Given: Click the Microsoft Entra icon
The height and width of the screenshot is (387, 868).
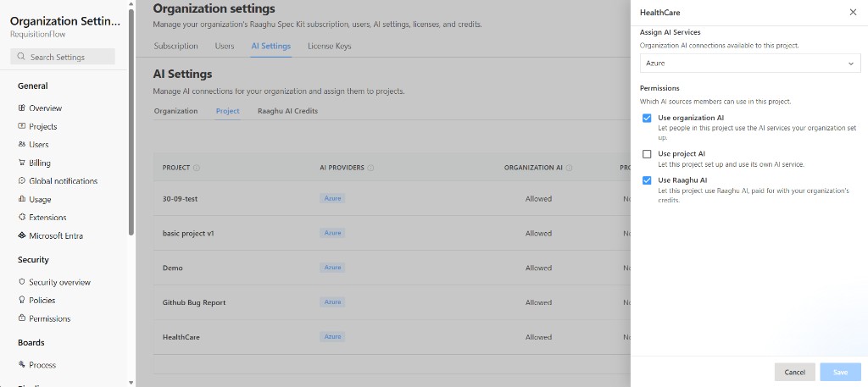Looking at the screenshot, I should coord(21,235).
